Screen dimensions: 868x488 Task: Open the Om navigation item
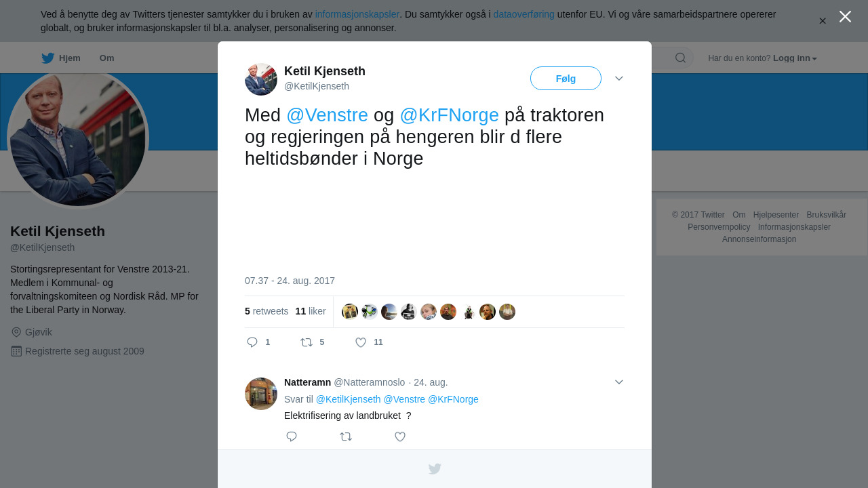point(106,58)
